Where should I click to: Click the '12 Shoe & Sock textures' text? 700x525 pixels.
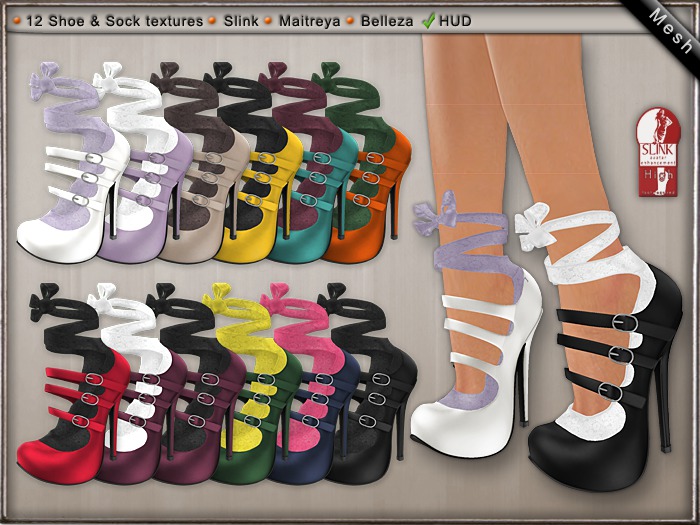(x=114, y=21)
